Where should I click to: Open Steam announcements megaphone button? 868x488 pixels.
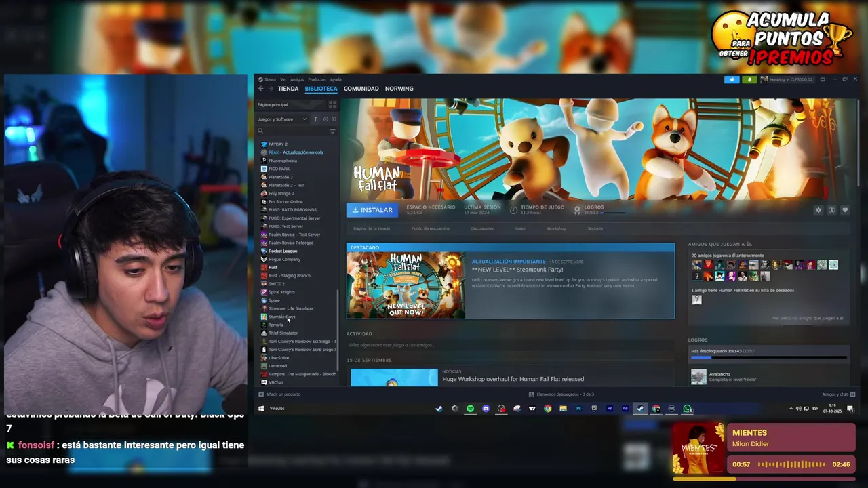click(x=732, y=79)
